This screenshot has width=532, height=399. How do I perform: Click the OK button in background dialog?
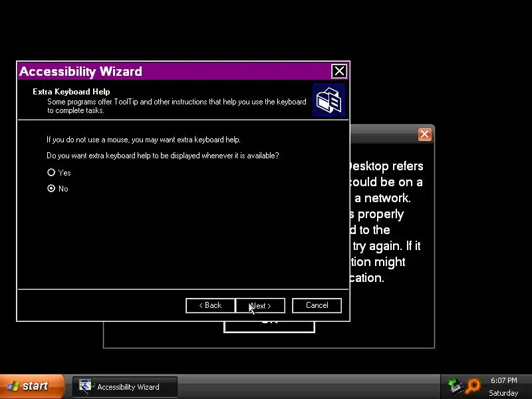269,327
